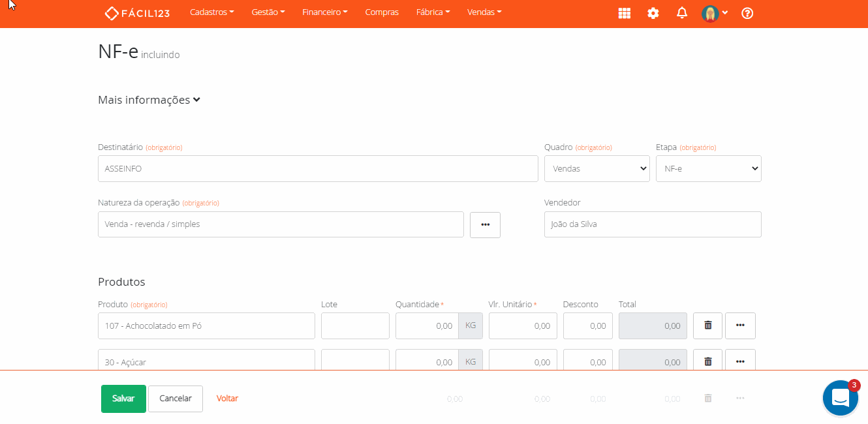The image size is (868, 424).
Task: Click the help question mark icon
Action: click(x=747, y=13)
